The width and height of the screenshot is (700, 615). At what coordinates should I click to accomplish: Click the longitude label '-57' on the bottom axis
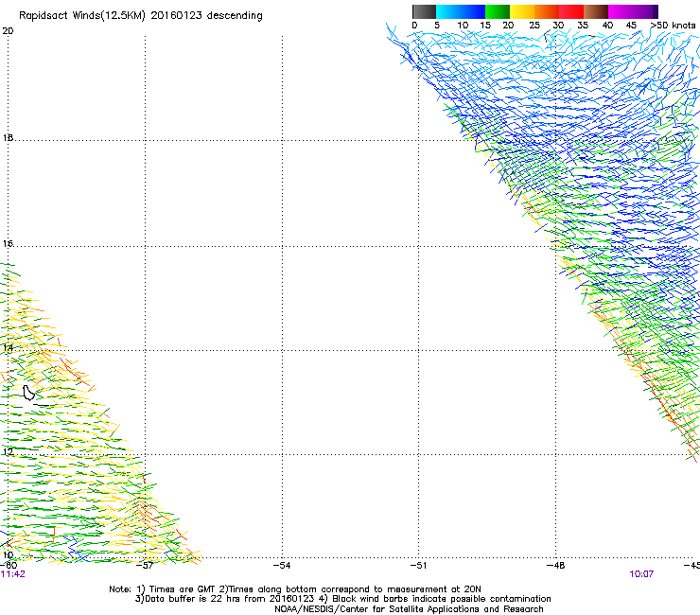point(146,566)
